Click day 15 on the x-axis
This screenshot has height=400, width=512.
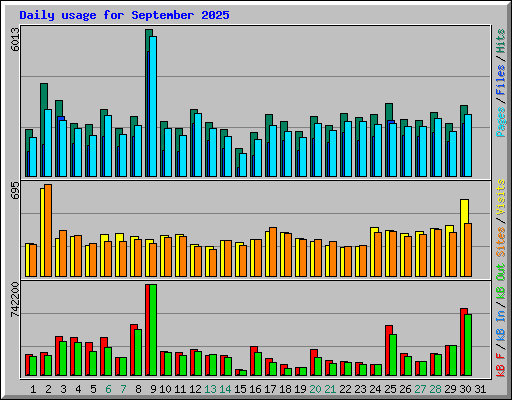(x=240, y=389)
